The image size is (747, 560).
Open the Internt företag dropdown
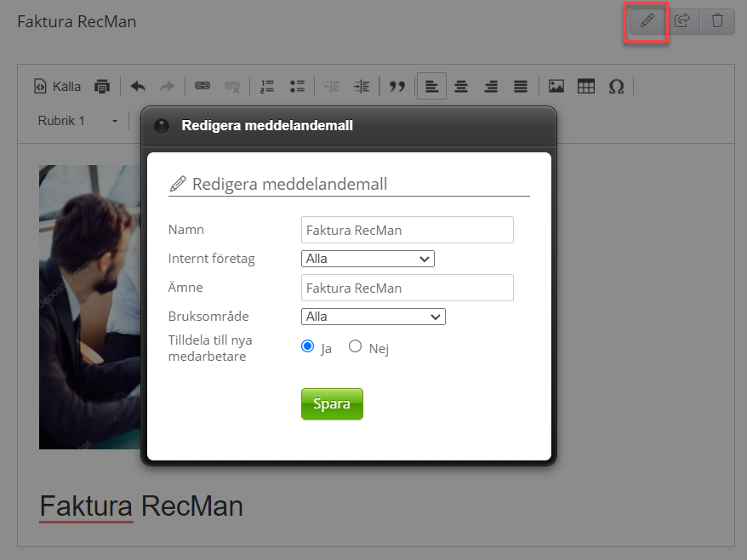point(368,259)
